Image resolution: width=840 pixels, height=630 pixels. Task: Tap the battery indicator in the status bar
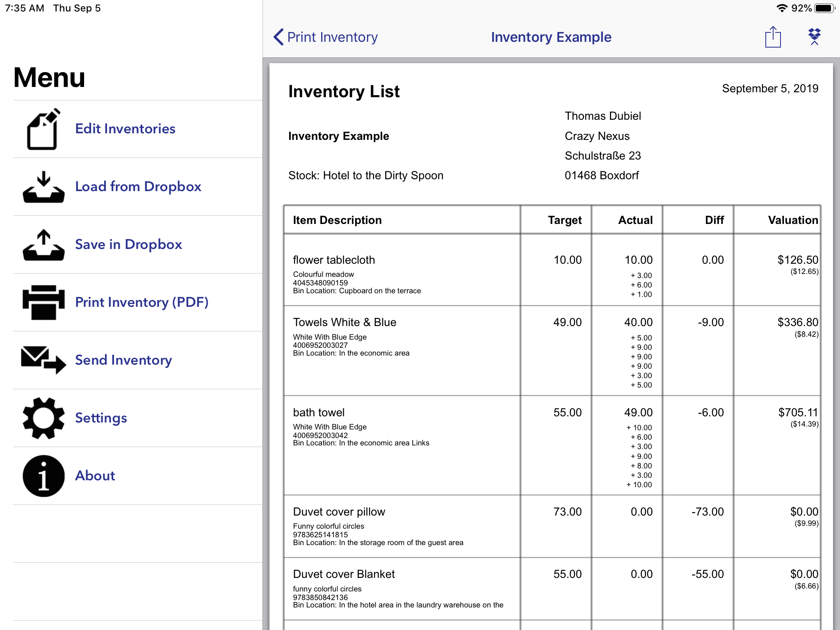click(824, 8)
